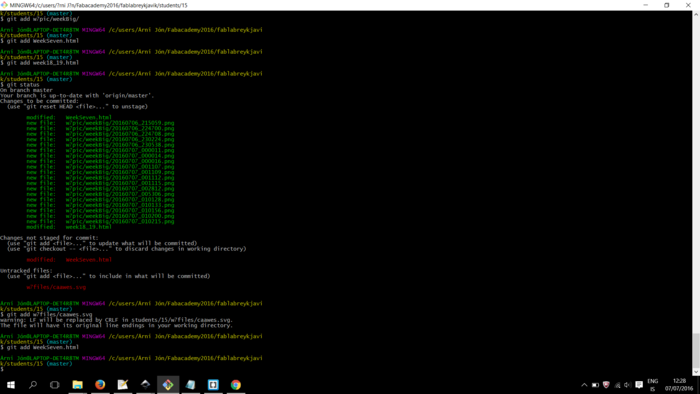Switch to Google Chrome in the taskbar

click(x=236, y=385)
